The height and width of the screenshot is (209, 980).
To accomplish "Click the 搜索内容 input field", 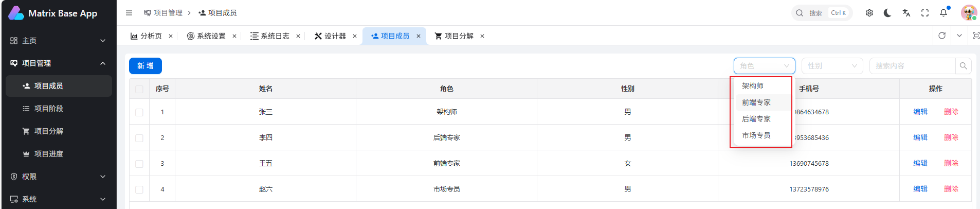I will pyautogui.click(x=912, y=66).
